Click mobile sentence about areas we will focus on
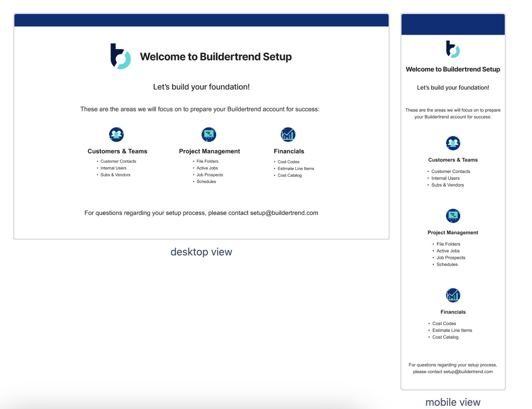Image resolution: width=532 pixels, height=409 pixels. click(x=453, y=113)
